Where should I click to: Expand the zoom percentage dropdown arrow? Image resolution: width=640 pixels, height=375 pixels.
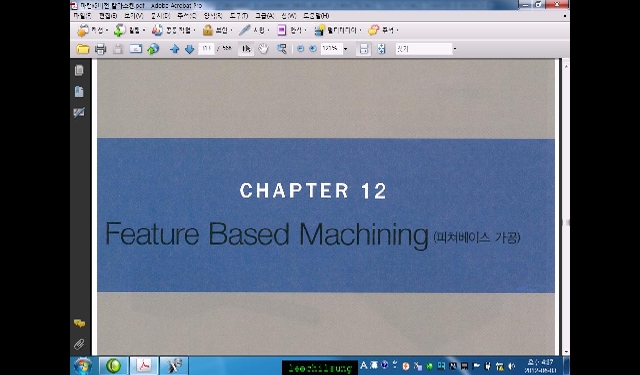click(346, 49)
